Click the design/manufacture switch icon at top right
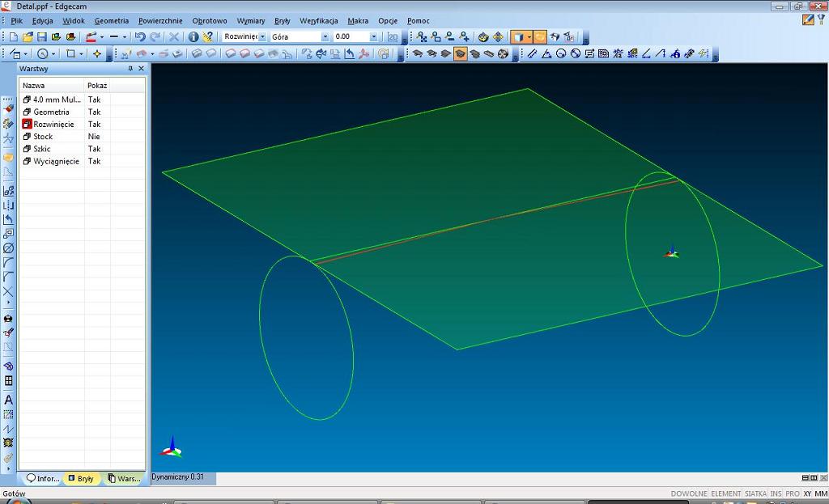The width and height of the screenshot is (829, 504). coord(809,19)
